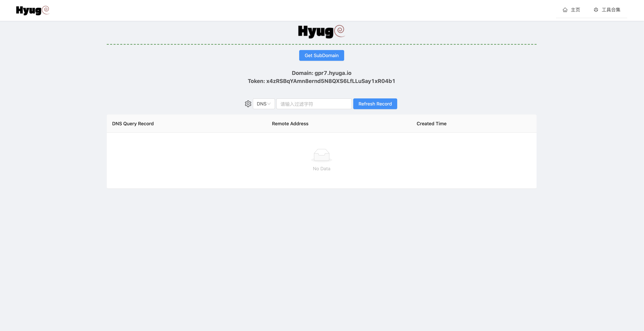
Task: Click the No Data label
Action: (321, 169)
